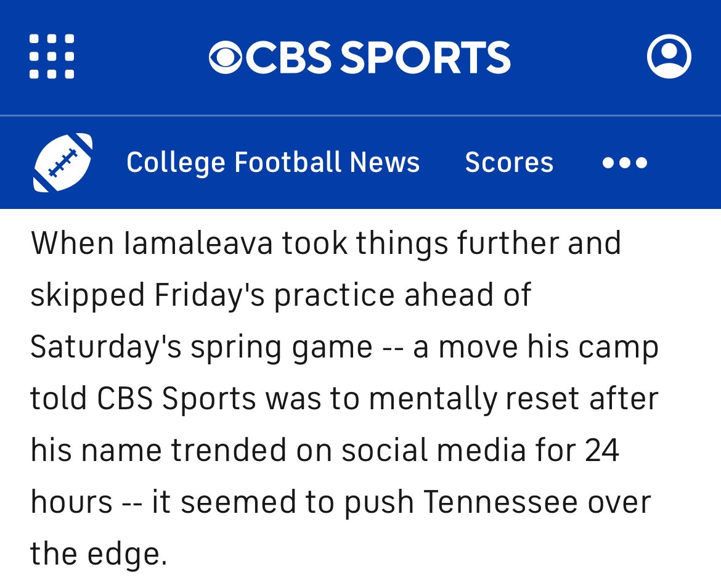The height and width of the screenshot is (588, 721).
Task: Select the word Iamaleava in the article
Action: click(x=198, y=243)
